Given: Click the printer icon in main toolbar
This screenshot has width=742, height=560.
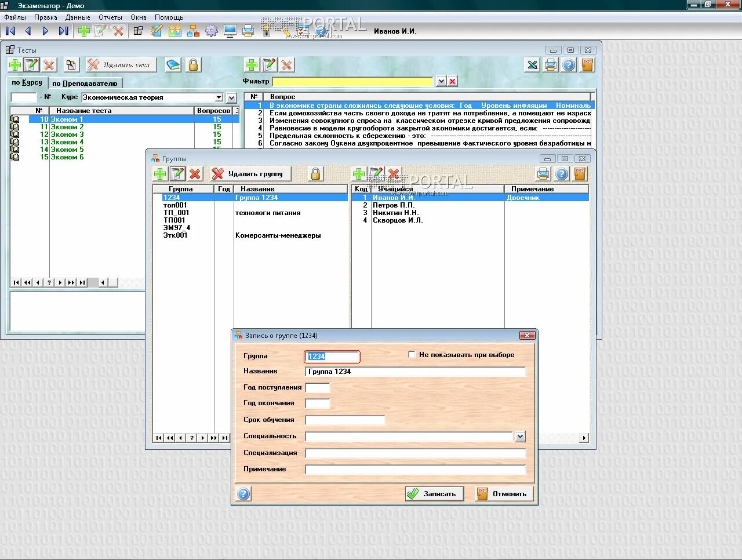Looking at the screenshot, I should (248, 31).
